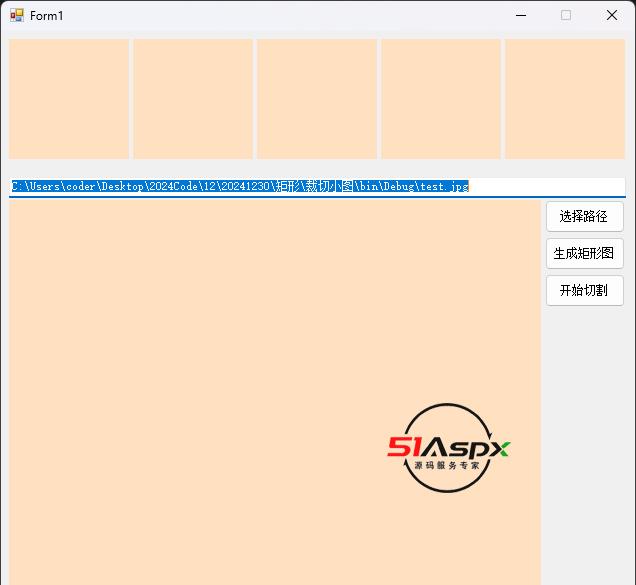Close the Form1 window
The image size is (636, 585).
(612, 15)
